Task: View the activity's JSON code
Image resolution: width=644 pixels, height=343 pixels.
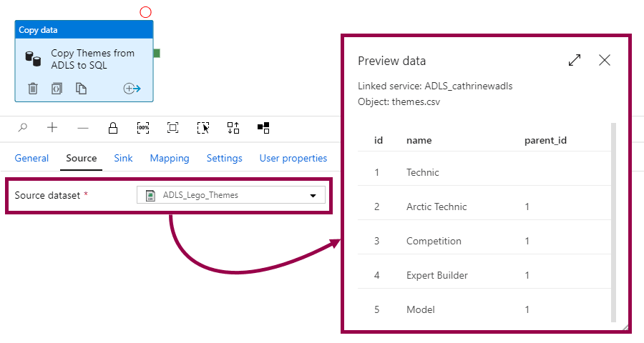Action: pos(57,89)
